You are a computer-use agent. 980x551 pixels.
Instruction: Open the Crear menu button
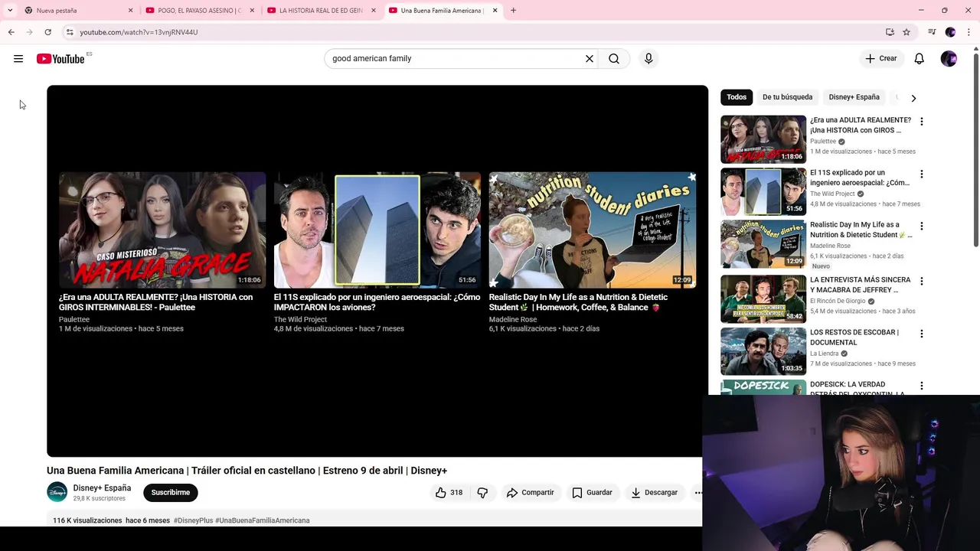coord(880,58)
